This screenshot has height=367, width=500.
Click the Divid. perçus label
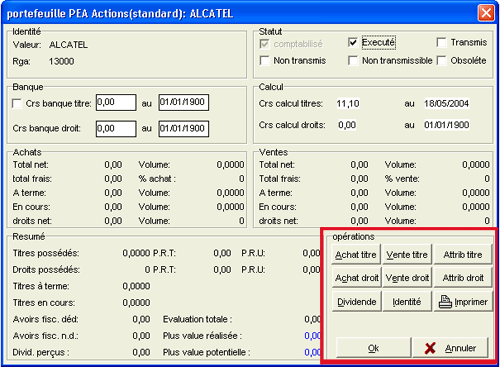41,352
